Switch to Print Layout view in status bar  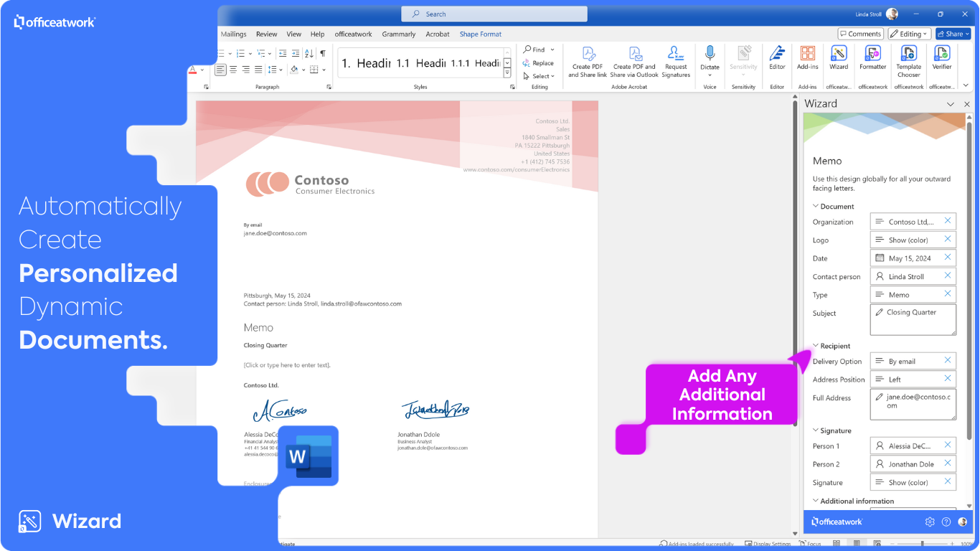[855, 544]
